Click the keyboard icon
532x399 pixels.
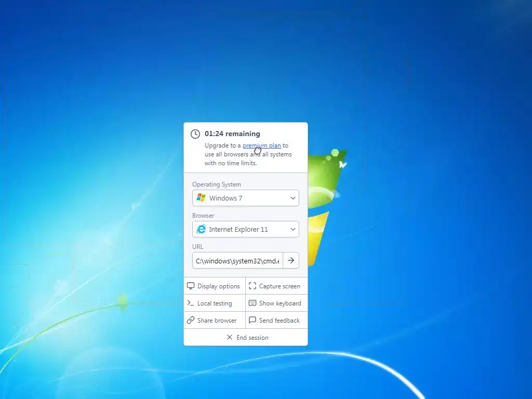252,303
